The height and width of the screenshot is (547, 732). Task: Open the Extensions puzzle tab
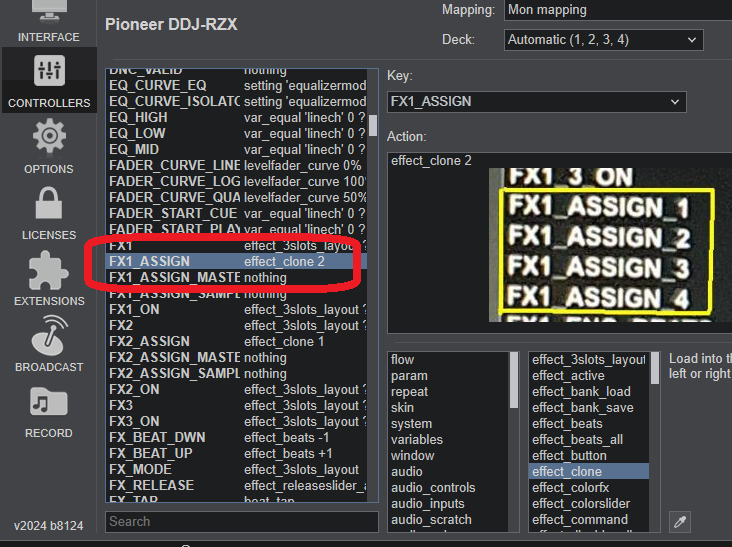pos(48,278)
